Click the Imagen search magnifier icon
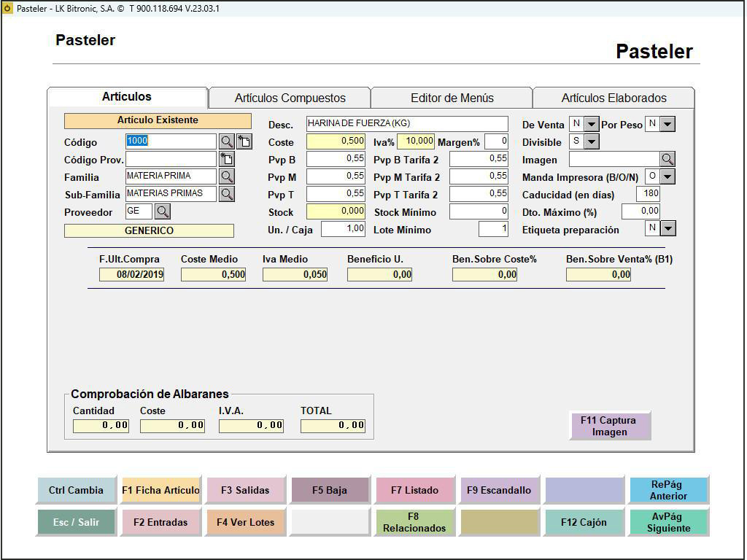This screenshot has height=560, width=747. [x=667, y=159]
